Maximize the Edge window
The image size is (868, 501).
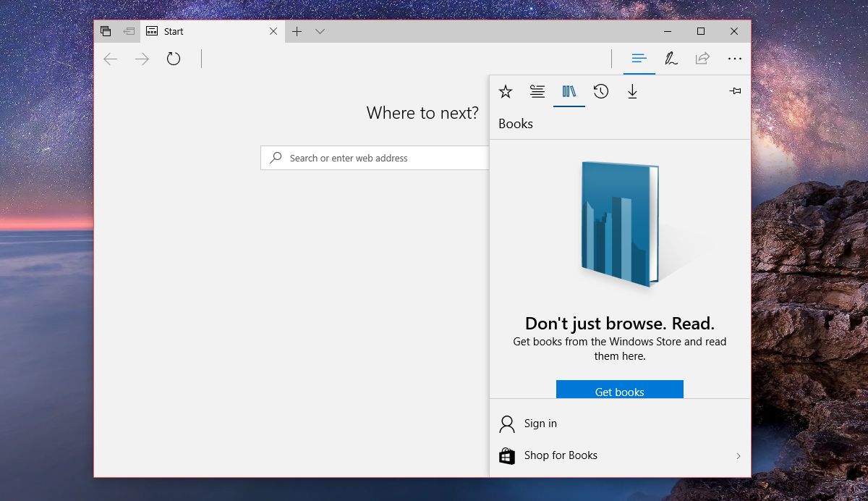(x=701, y=31)
